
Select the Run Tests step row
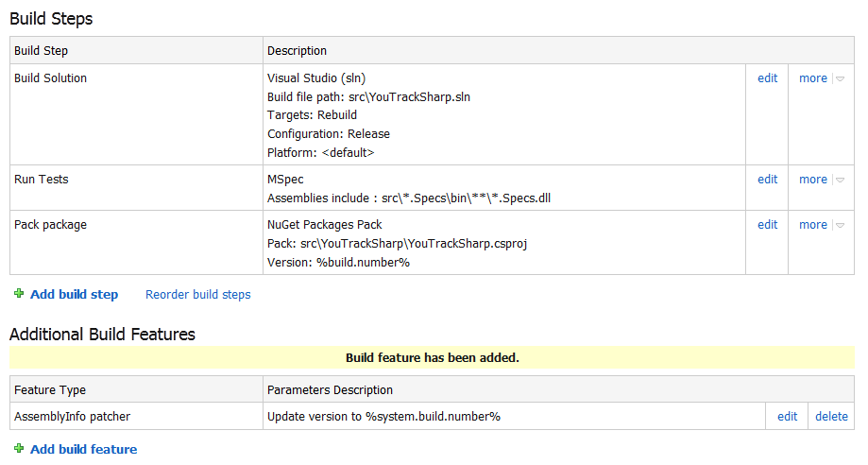42,180
